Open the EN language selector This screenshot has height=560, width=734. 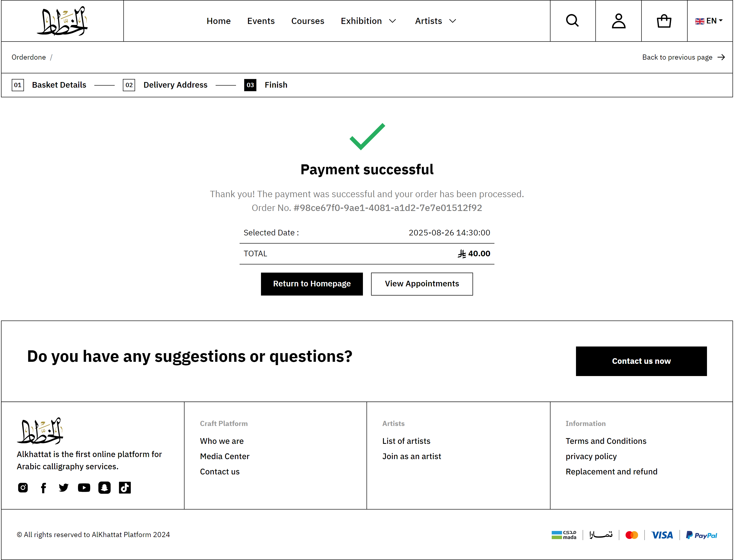[x=709, y=21]
